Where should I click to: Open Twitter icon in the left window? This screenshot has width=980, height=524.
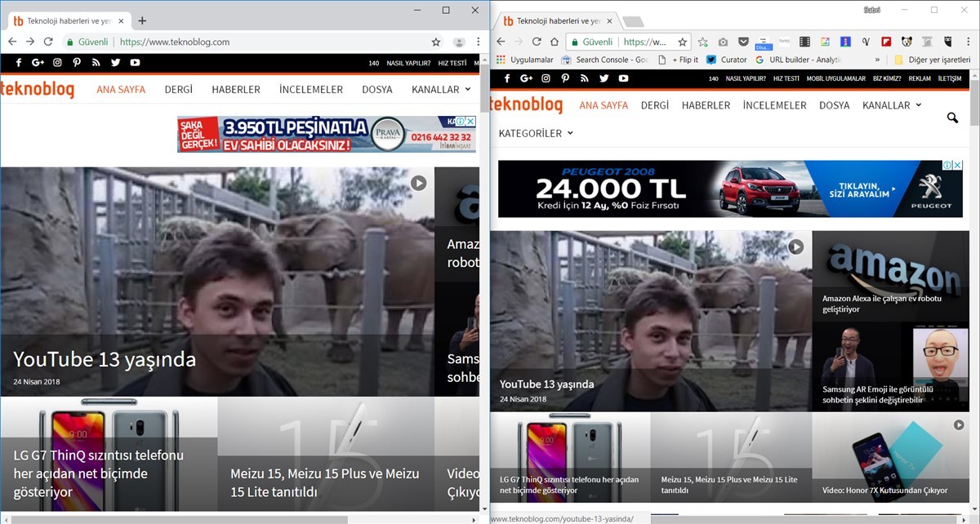(x=115, y=63)
